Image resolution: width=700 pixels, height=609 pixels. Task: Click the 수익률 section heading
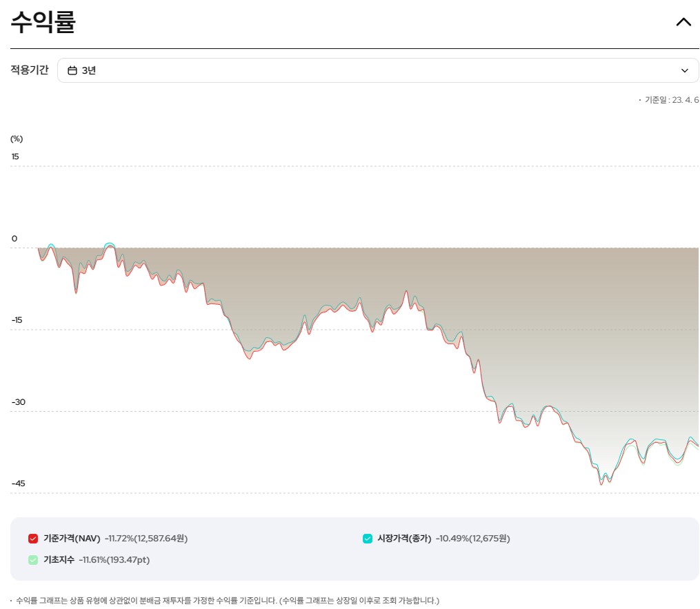tap(43, 22)
